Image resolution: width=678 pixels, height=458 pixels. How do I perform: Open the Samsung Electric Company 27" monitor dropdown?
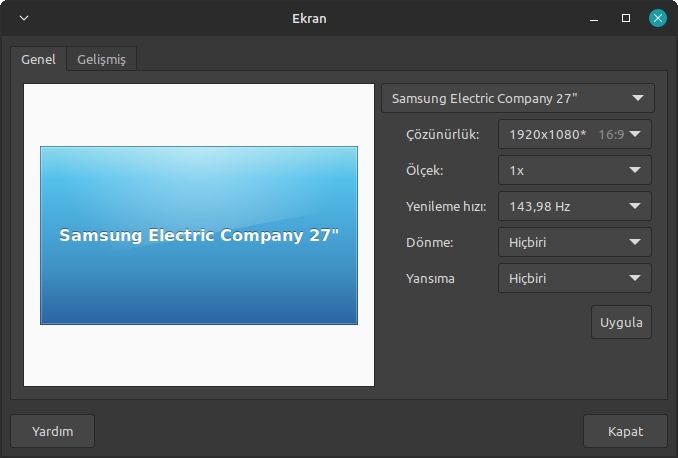(518, 98)
